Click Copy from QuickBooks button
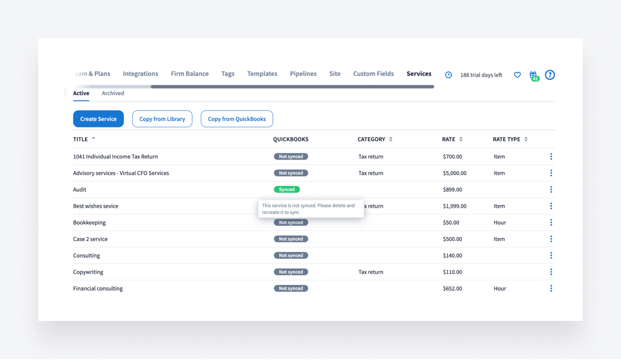This screenshot has height=364, width=621. click(x=237, y=119)
